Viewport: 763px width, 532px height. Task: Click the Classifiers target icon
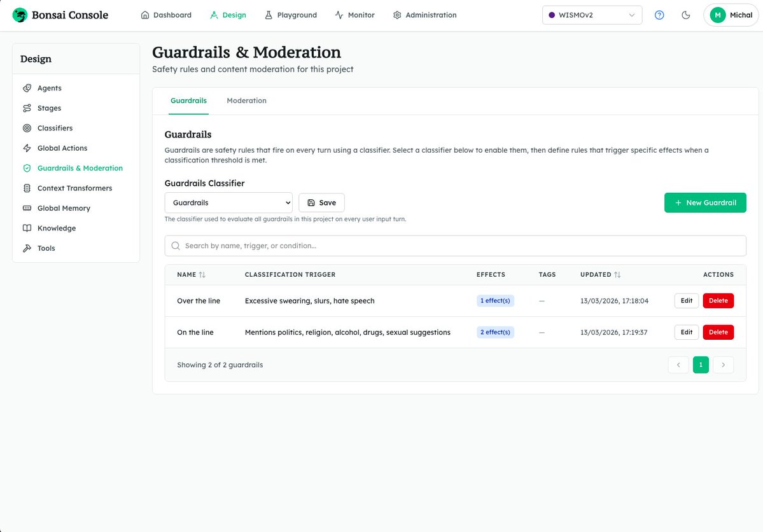click(27, 128)
